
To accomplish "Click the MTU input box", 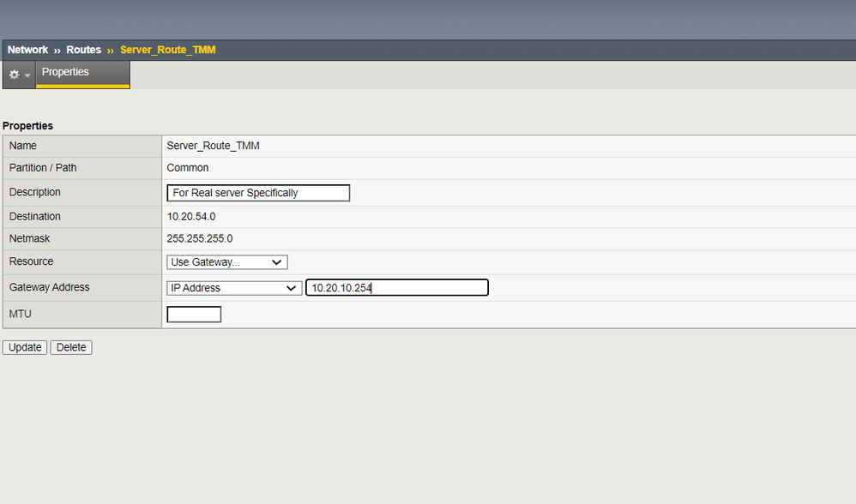I will pyautogui.click(x=194, y=315).
